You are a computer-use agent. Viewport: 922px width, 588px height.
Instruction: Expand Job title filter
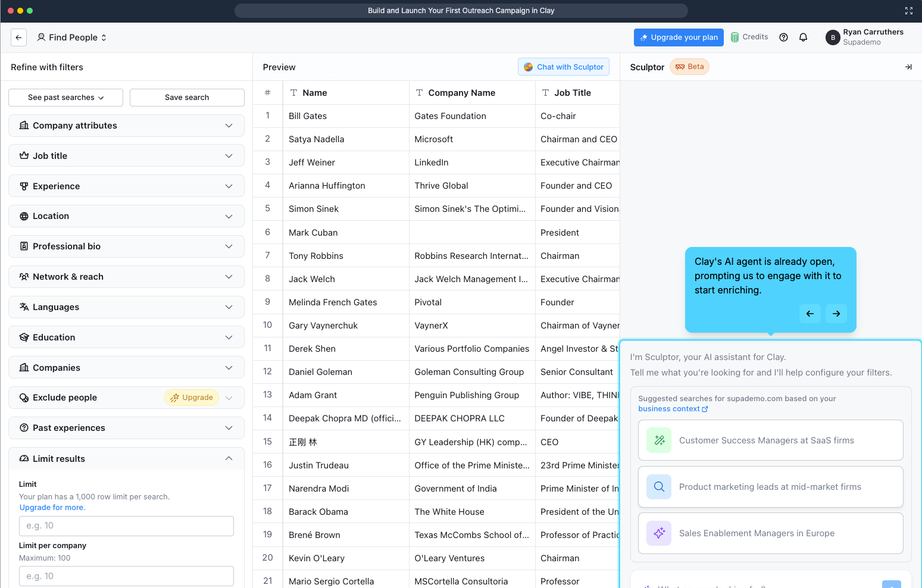point(126,156)
